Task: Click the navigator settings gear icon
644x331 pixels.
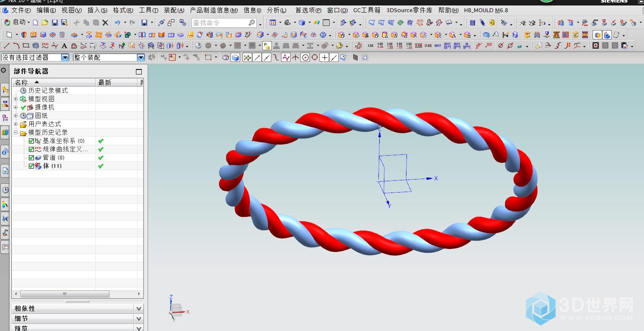Action: pos(4,70)
